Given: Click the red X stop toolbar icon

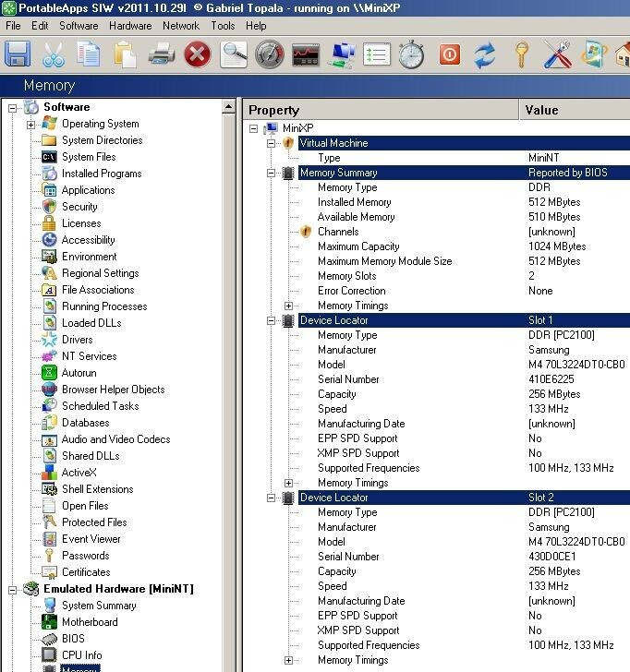Looking at the screenshot, I should click(x=198, y=54).
